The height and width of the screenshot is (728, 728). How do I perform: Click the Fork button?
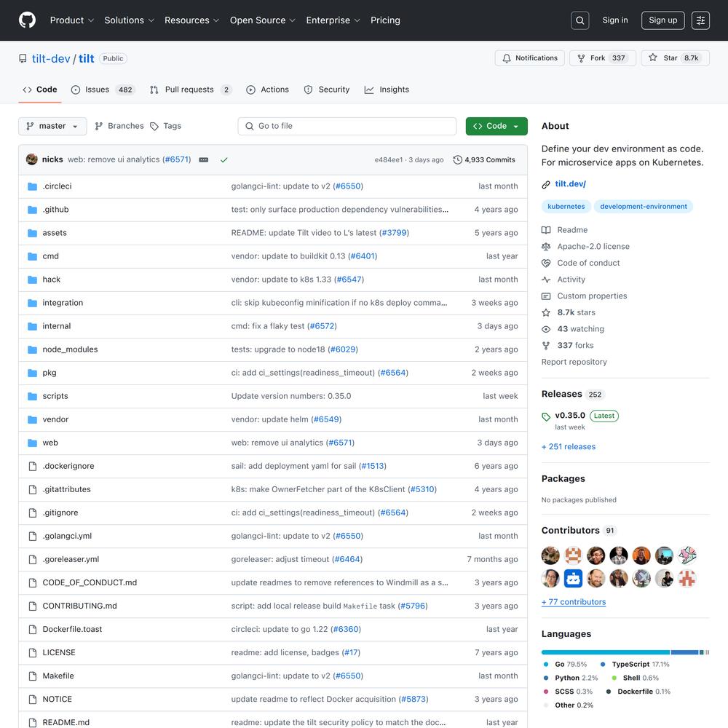tap(603, 58)
